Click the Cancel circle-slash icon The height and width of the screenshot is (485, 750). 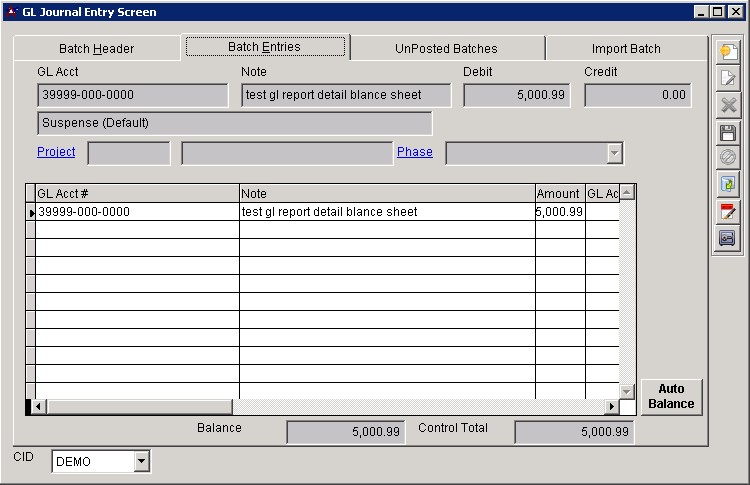coord(727,158)
